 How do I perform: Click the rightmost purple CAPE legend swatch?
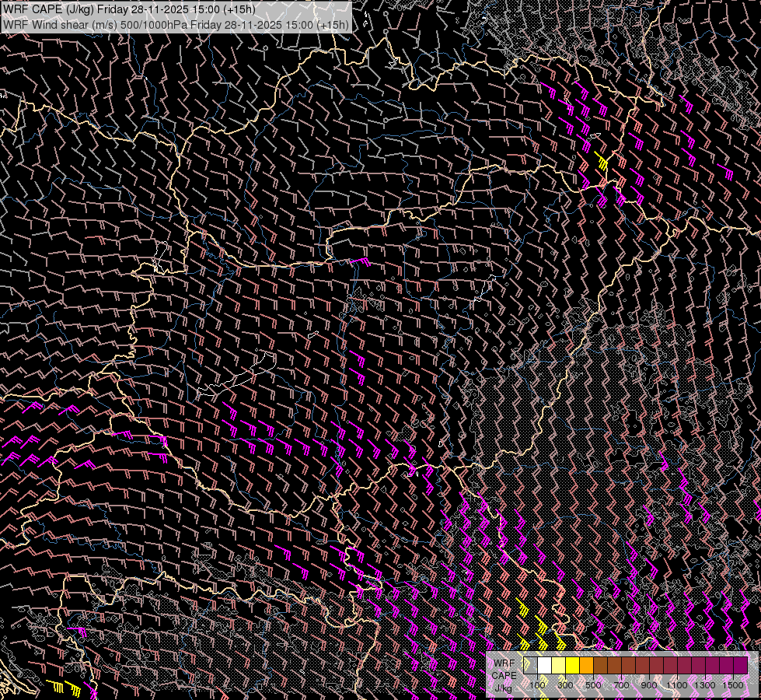click(x=740, y=666)
